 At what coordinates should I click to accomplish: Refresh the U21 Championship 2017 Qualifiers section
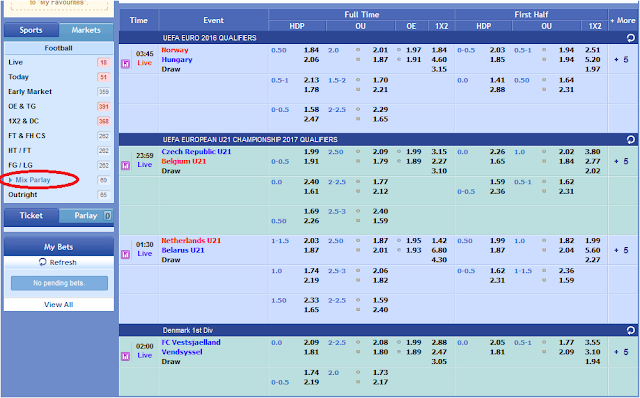click(631, 140)
